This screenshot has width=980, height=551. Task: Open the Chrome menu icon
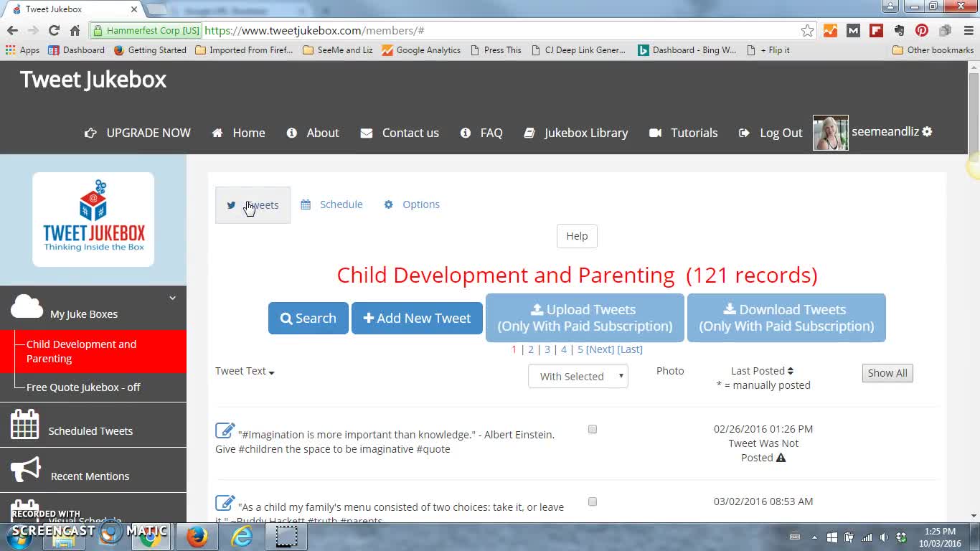tap(967, 30)
